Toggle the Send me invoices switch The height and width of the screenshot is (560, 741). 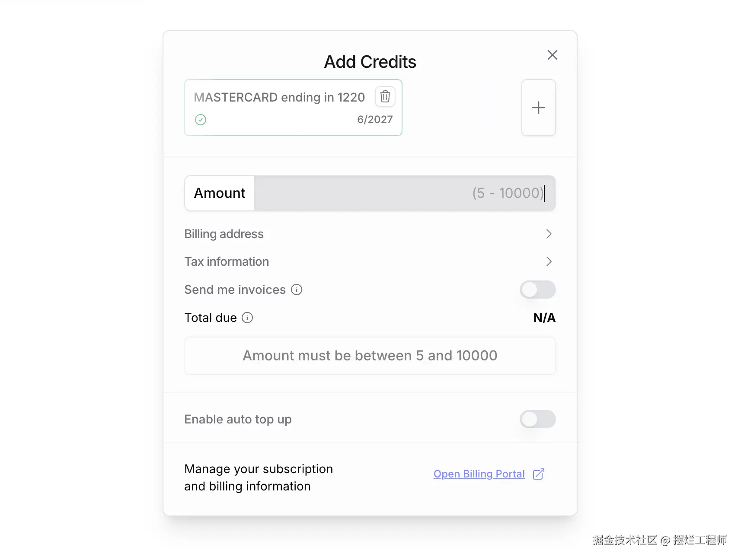pos(537,290)
